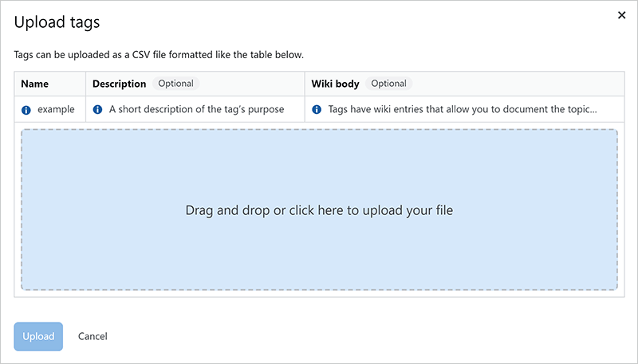Select the Description column header
Viewport: 638px width, 364px height.
(119, 84)
